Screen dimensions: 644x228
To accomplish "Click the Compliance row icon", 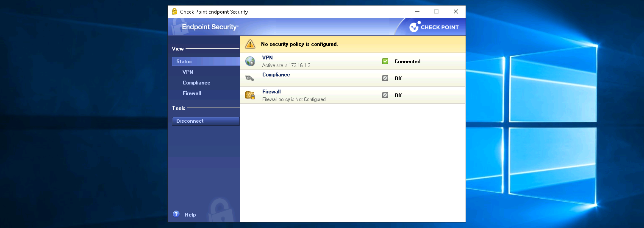I will pyautogui.click(x=250, y=78).
